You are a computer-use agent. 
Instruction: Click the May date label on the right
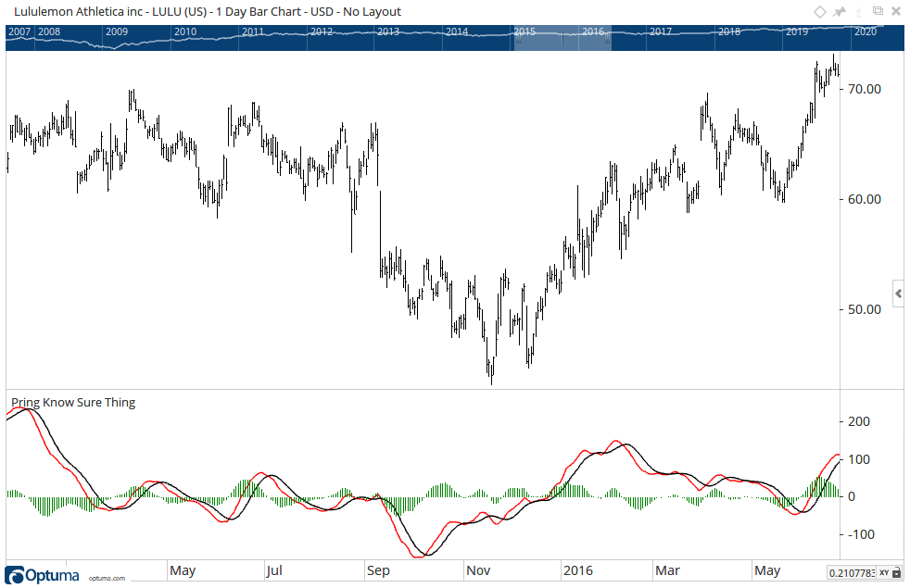[767, 570]
